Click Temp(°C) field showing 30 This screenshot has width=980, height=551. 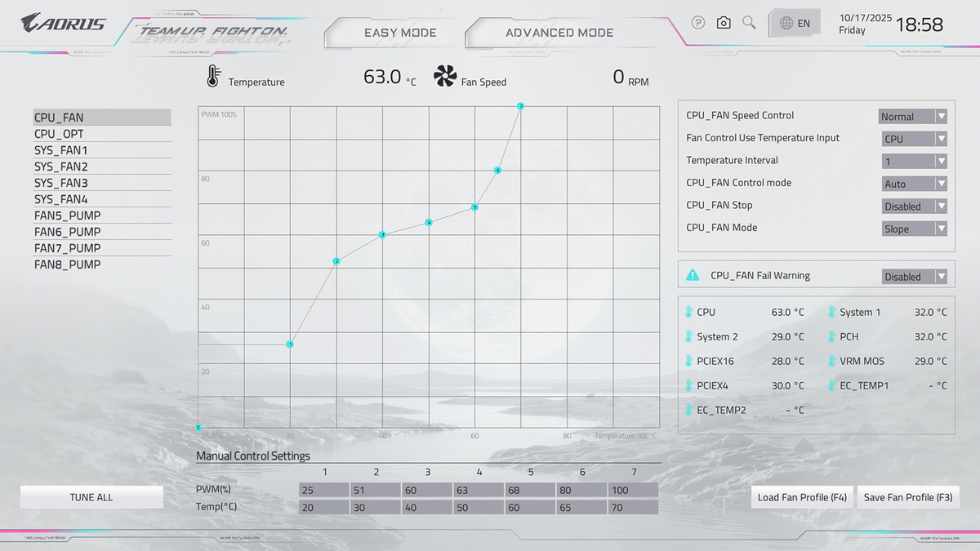coord(376,507)
